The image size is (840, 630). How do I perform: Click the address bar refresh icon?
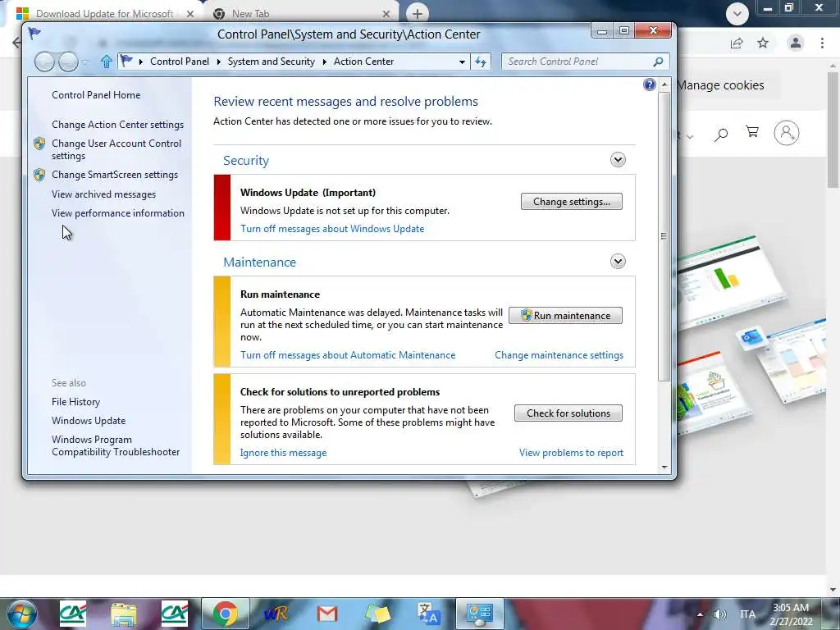pos(481,62)
